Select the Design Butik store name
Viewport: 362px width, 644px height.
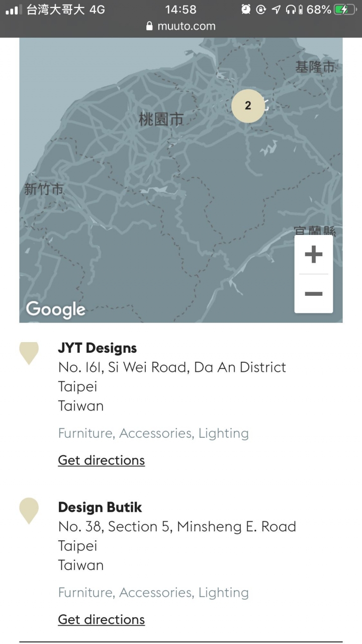pos(100,507)
